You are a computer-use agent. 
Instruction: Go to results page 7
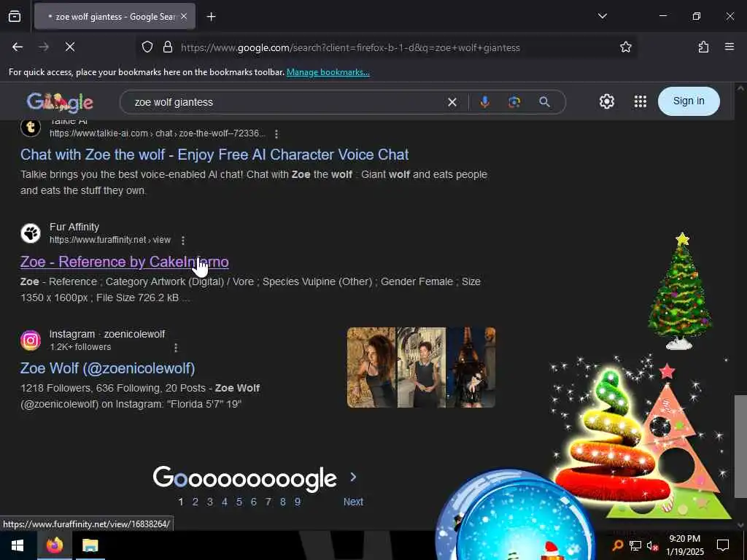[x=268, y=502]
